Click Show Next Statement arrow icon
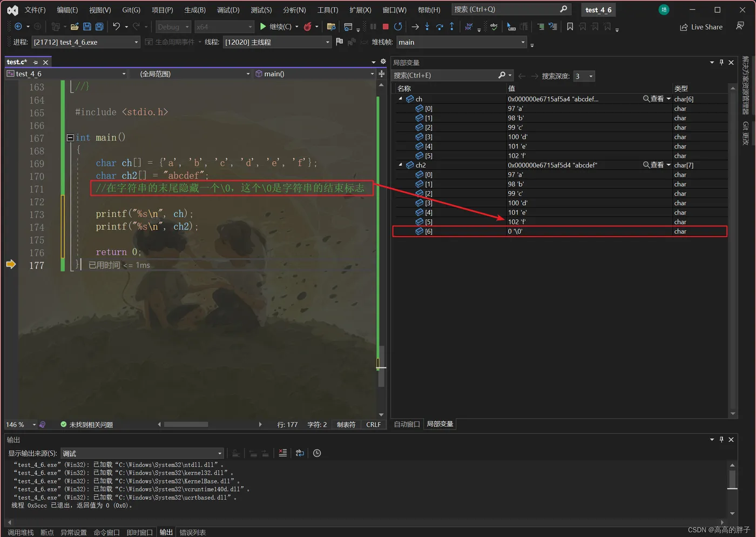Screen dimensions: 756x537 pos(415,26)
